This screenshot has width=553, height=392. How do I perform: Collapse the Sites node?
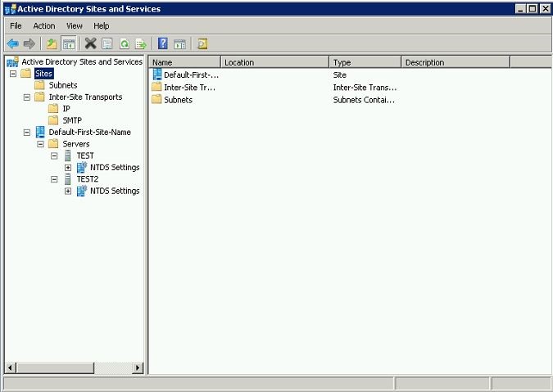(x=13, y=74)
